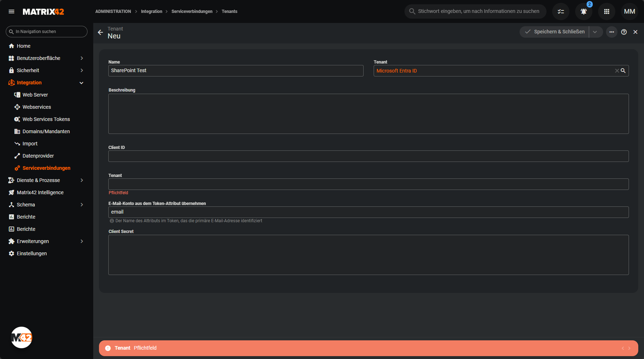644x359 pixels.
Task: Click the Speichern & Schließen button
Action: (555, 32)
